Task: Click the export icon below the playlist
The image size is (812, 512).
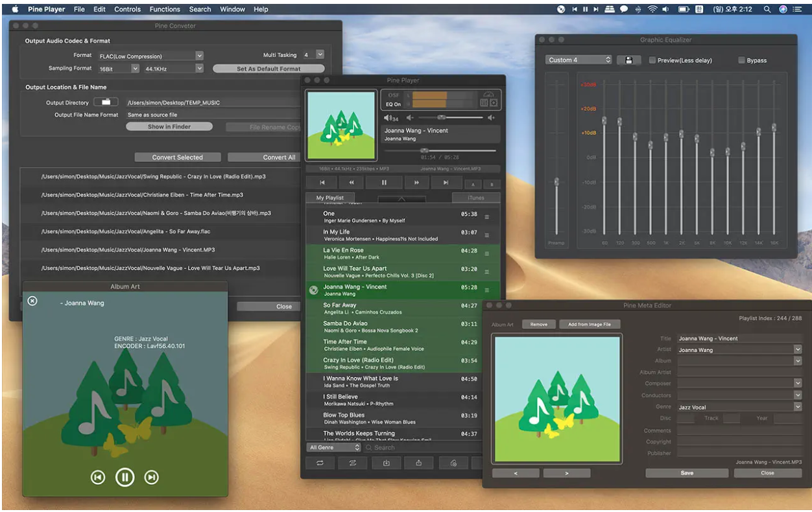Action: pyautogui.click(x=419, y=463)
